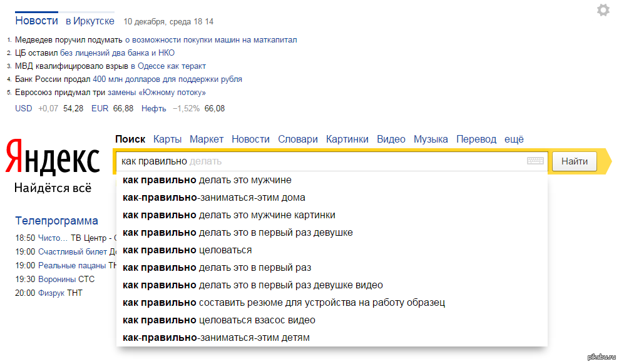Select suggestion составить резюме для устройства на работу образец
The width and height of the screenshot is (619, 364).
[x=332, y=303]
